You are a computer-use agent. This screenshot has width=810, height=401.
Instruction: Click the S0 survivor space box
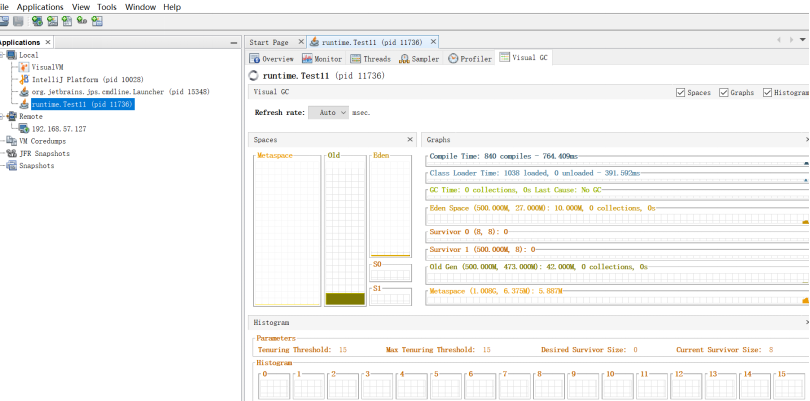click(391, 273)
